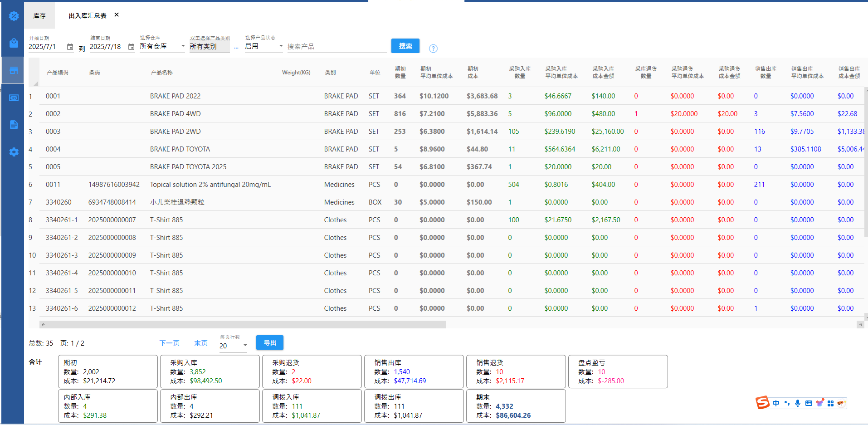Open the document reports sidebar icon
868x425 pixels.
point(14,125)
